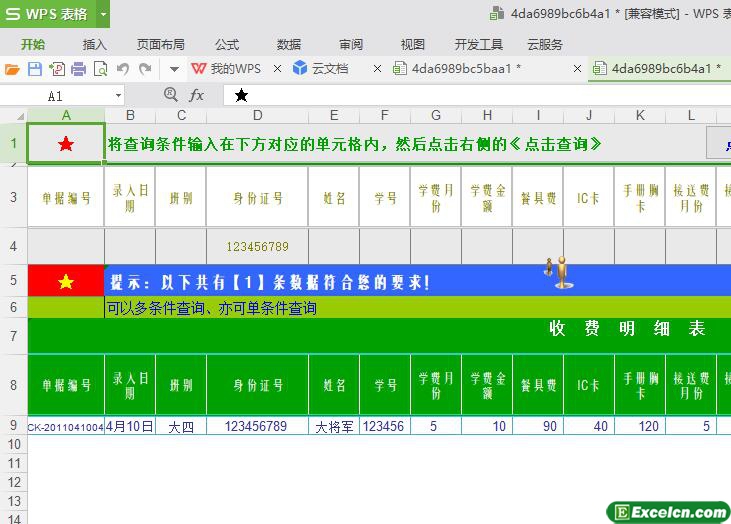Open the 公式 ribbon tab

click(227, 44)
